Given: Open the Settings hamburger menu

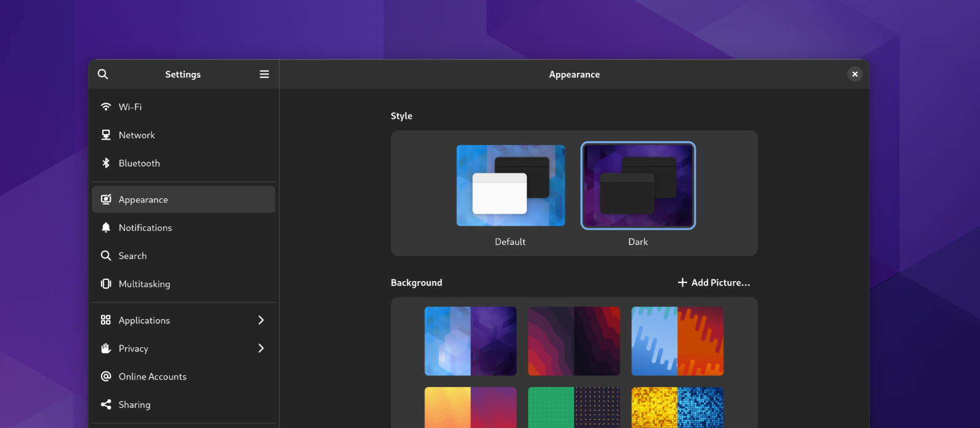Looking at the screenshot, I should click(264, 74).
